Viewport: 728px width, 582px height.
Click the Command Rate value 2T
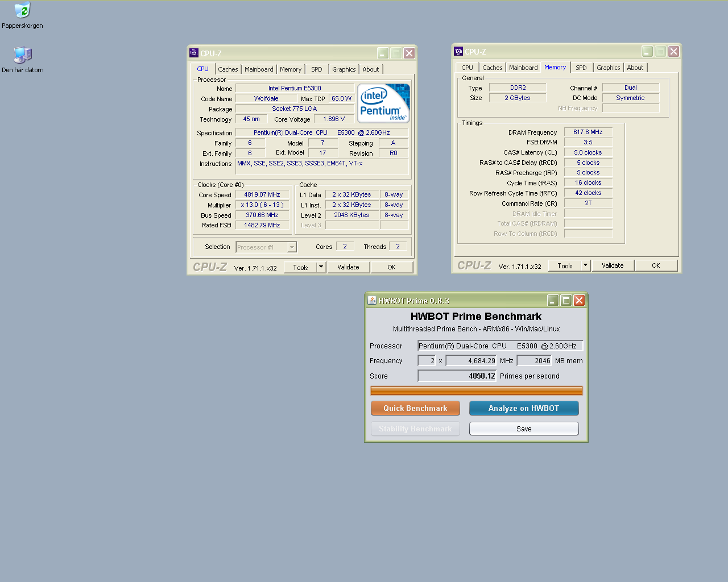click(588, 203)
